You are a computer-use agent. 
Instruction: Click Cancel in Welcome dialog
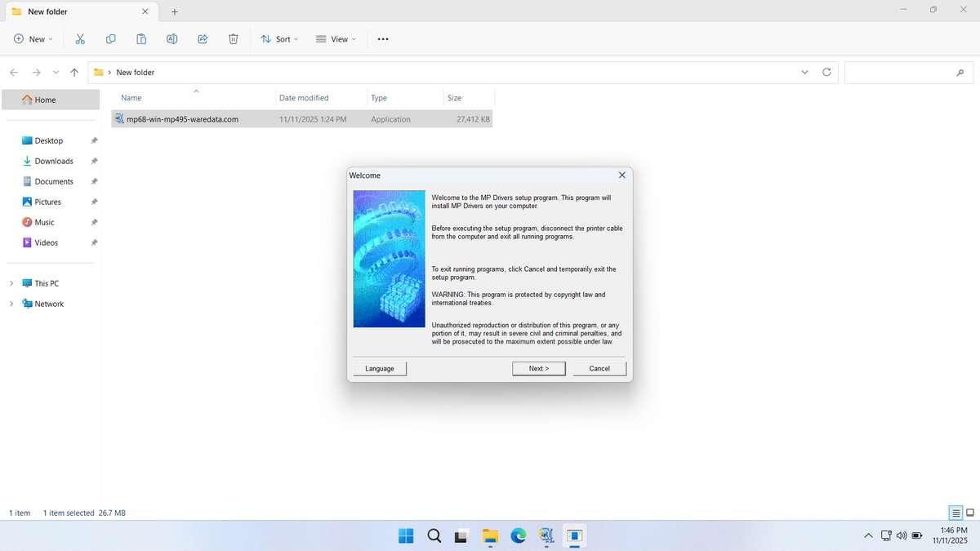coord(599,368)
